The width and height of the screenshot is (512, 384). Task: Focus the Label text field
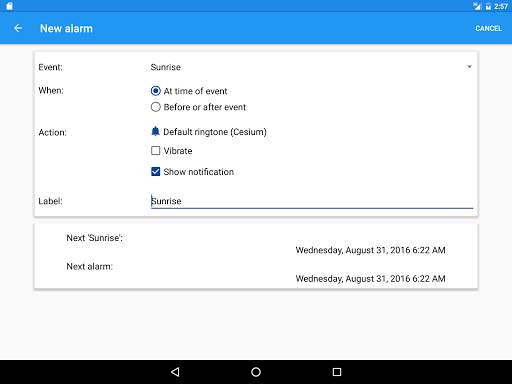[x=312, y=201]
